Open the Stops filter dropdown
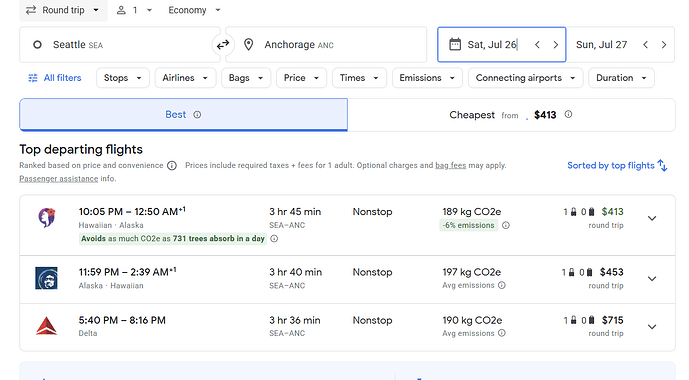The image size is (689, 380). (123, 78)
